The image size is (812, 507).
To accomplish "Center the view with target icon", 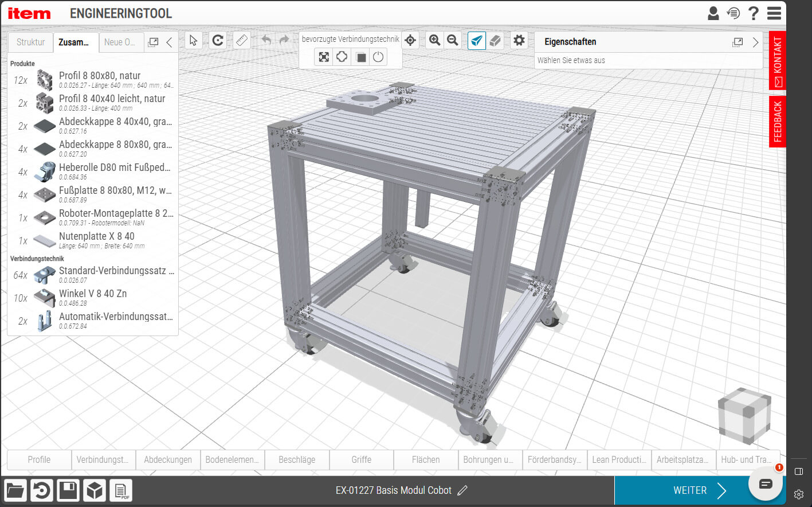I will [410, 40].
